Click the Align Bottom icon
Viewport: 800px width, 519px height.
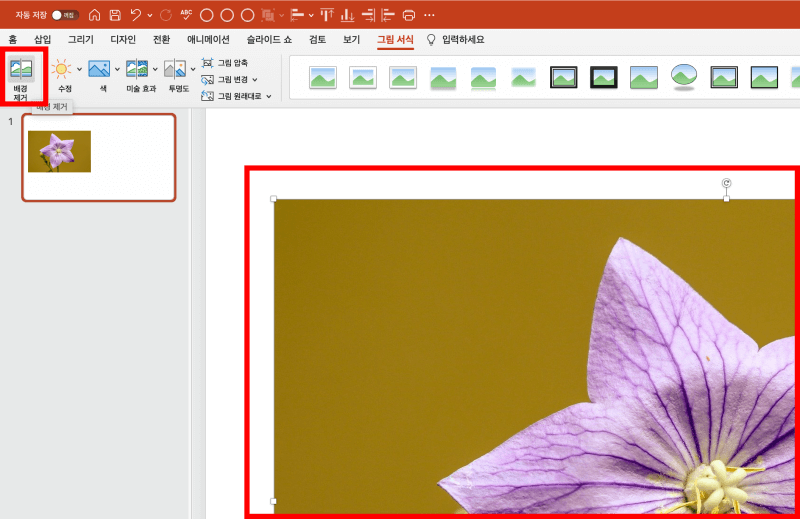click(347, 15)
